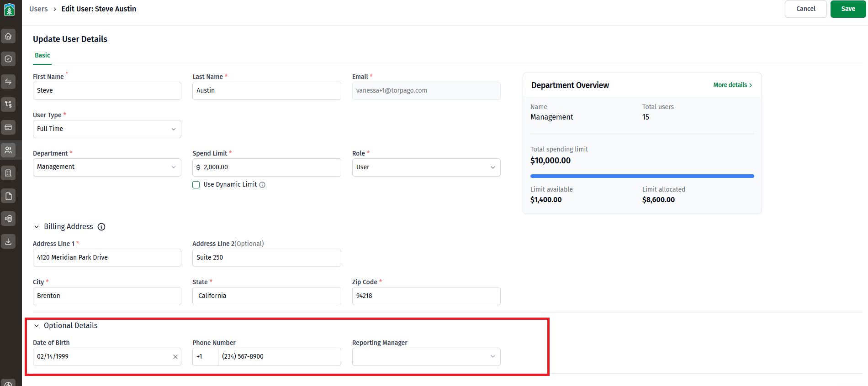This screenshot has height=386, width=868.
Task: Select the Basic tab
Action: [x=42, y=55]
